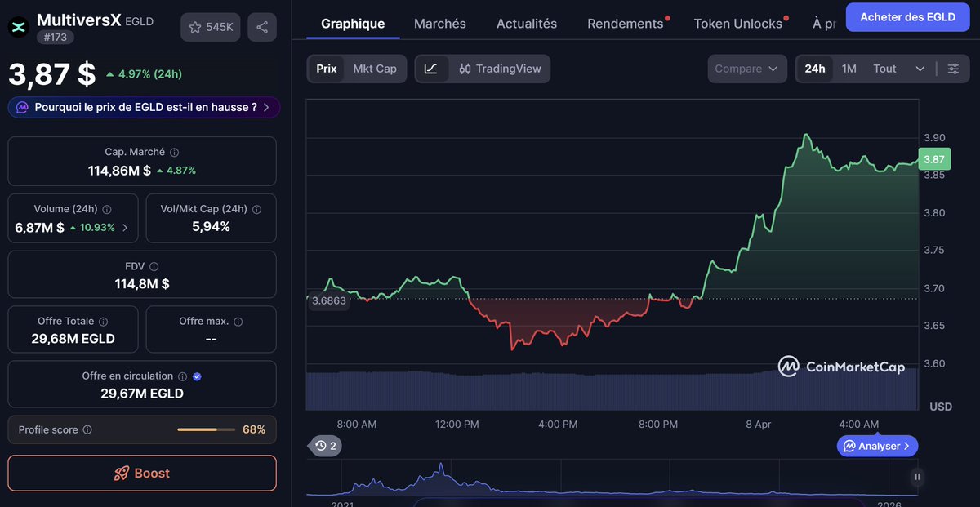This screenshot has width=980, height=507.
Task: Click the 29,68M EGLD total supply value
Action: coord(73,339)
